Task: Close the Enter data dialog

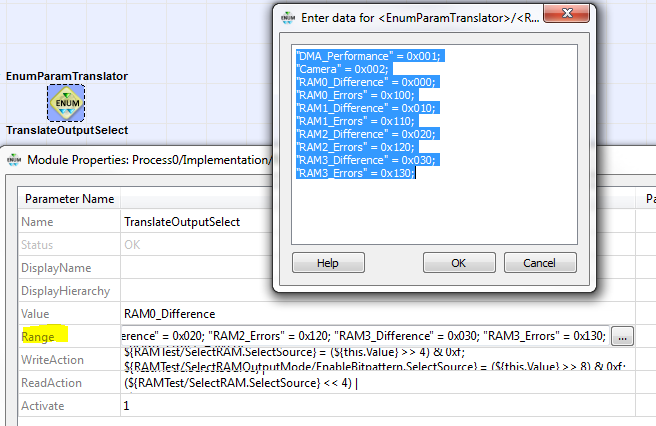Action: (x=566, y=14)
